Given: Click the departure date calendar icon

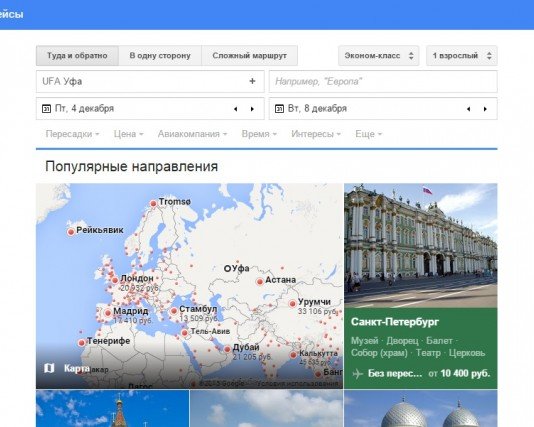Looking at the screenshot, I should [x=46, y=109].
